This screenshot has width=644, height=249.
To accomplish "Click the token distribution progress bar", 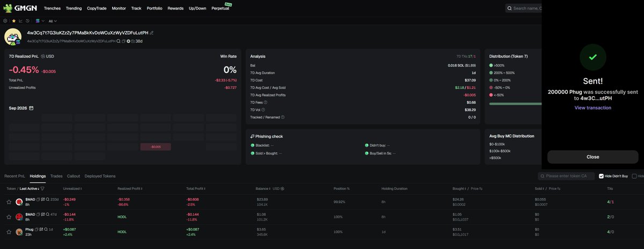I will click(516, 104).
